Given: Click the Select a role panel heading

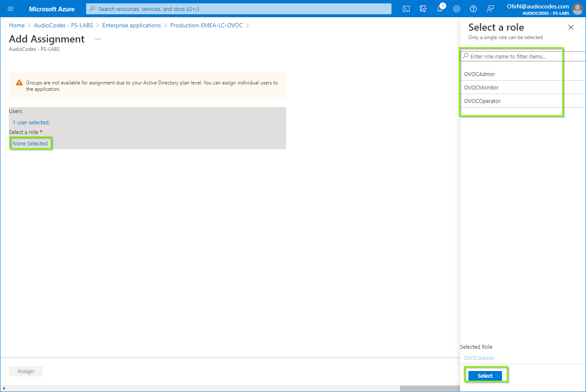Looking at the screenshot, I should pos(496,27).
